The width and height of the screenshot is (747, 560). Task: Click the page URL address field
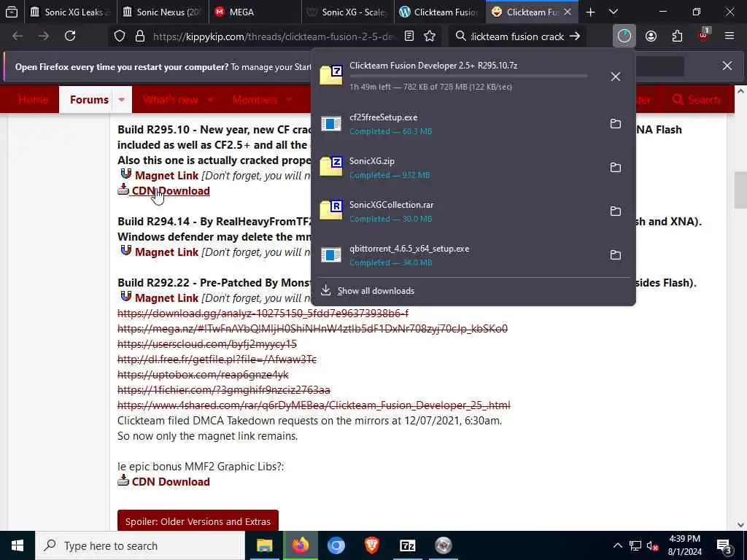274,36
